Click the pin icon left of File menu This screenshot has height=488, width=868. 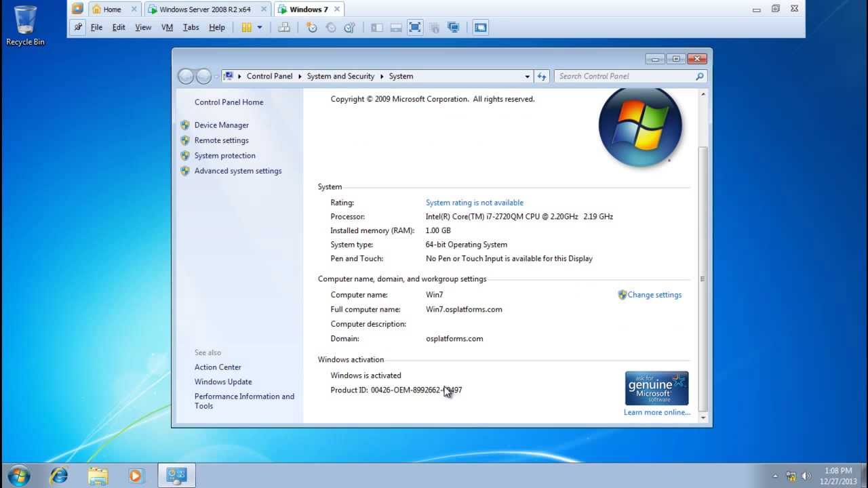pyautogui.click(x=78, y=27)
